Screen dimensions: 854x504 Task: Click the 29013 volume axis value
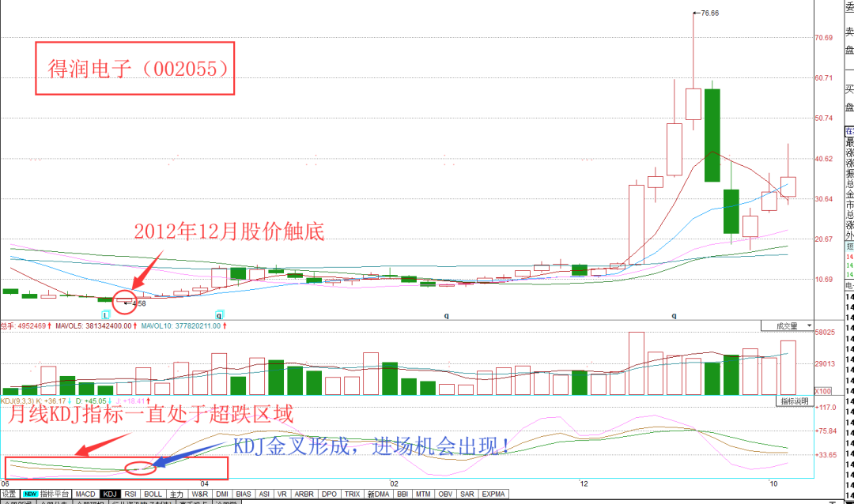(x=825, y=363)
